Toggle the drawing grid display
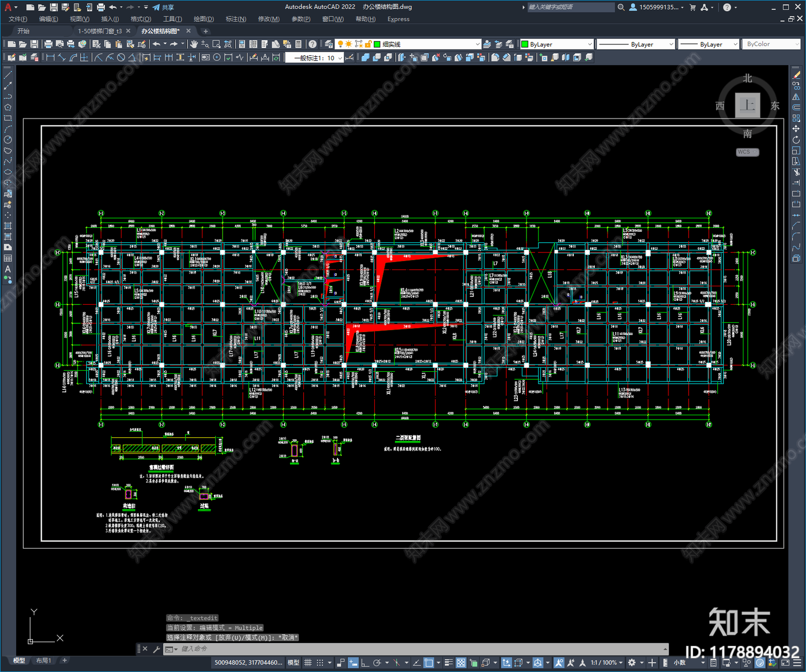 tap(308, 662)
